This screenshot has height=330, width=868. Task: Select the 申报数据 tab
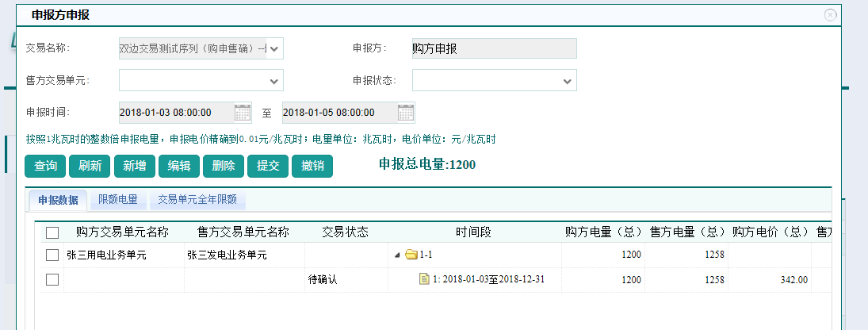[58, 200]
